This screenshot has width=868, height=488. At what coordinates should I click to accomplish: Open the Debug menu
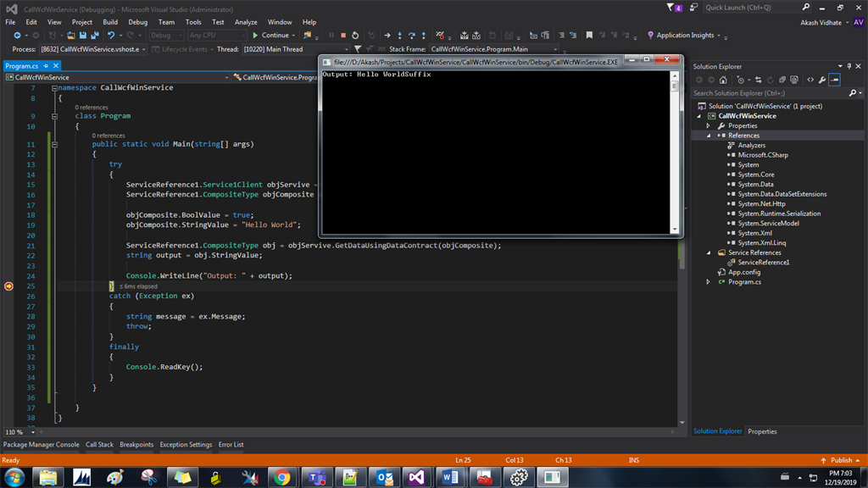point(137,22)
